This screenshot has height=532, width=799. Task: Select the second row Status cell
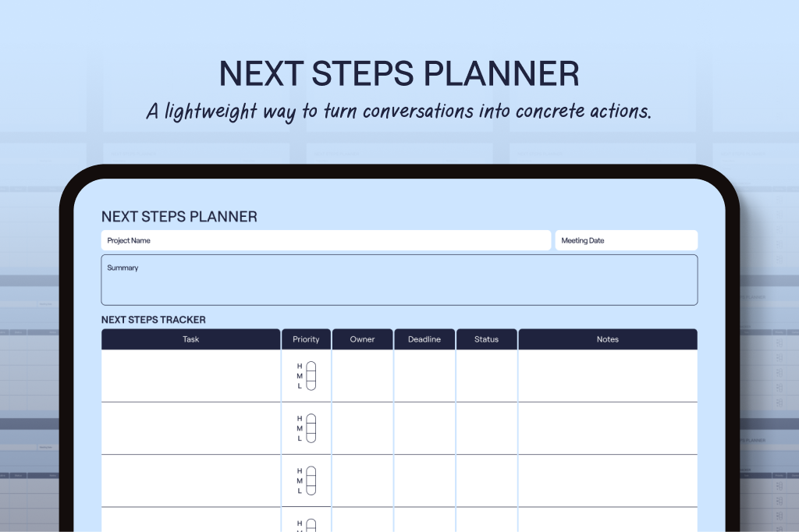pos(486,428)
